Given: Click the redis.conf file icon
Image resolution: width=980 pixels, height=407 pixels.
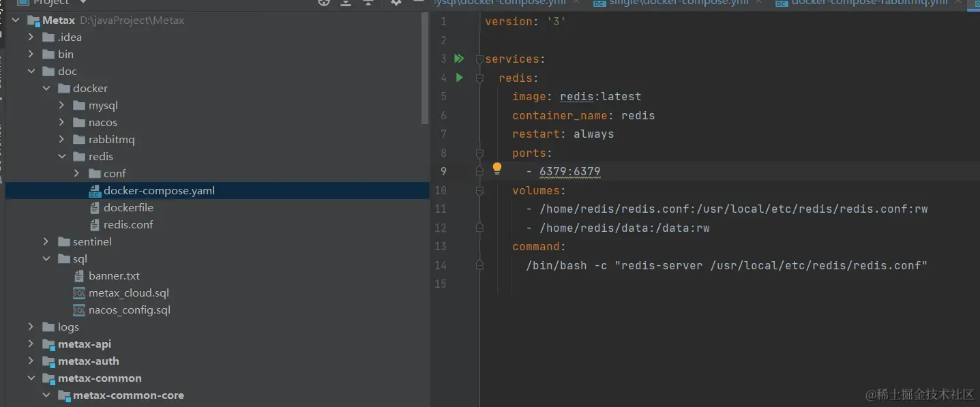Looking at the screenshot, I should pos(95,225).
